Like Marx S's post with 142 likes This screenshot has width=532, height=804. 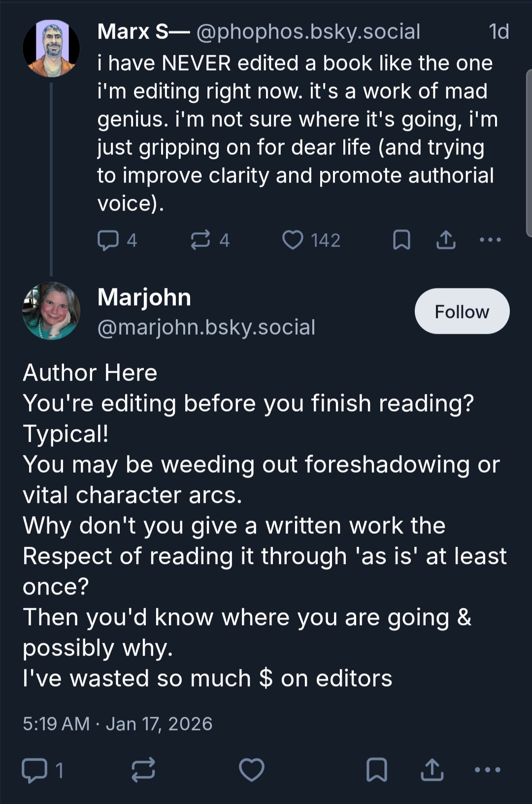(293, 241)
